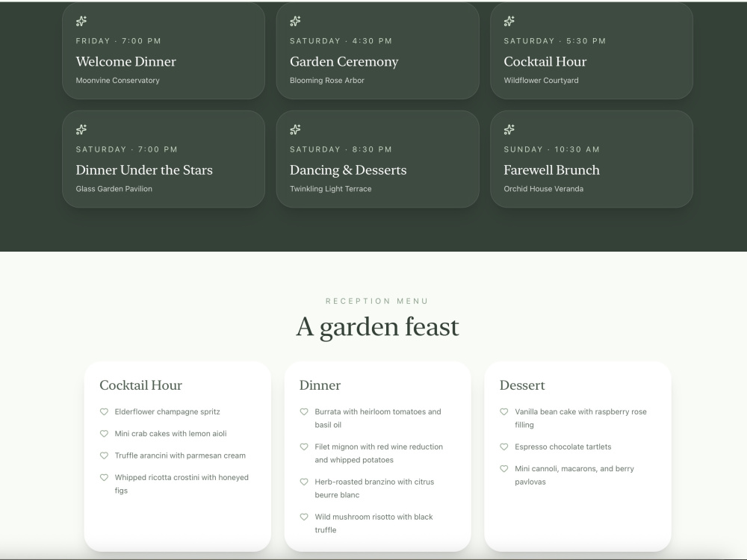Click the A garden feast heading
This screenshot has height=560, width=747.
[x=377, y=327]
